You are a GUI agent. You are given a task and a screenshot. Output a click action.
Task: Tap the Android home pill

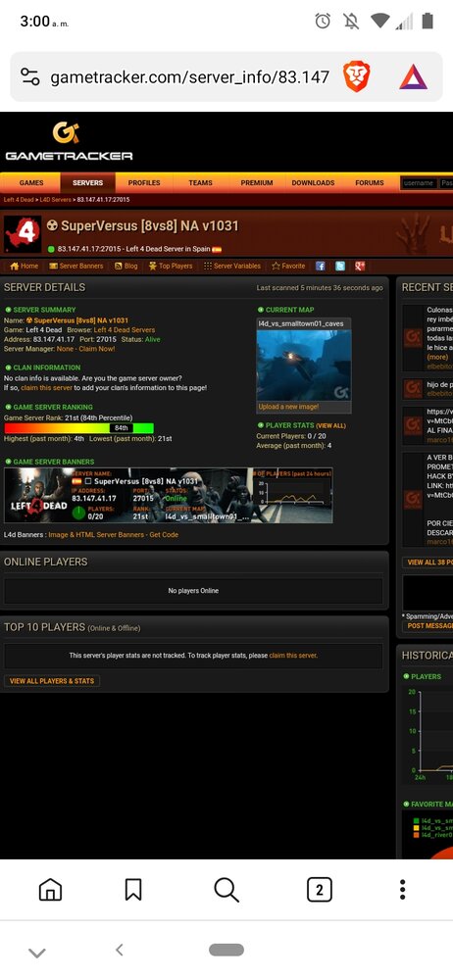226,950
